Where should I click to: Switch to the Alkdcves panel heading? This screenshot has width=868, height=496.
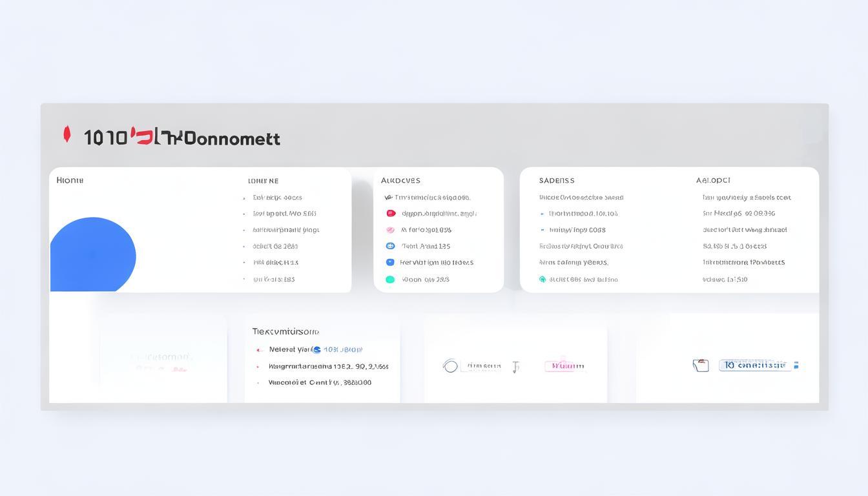pos(400,180)
